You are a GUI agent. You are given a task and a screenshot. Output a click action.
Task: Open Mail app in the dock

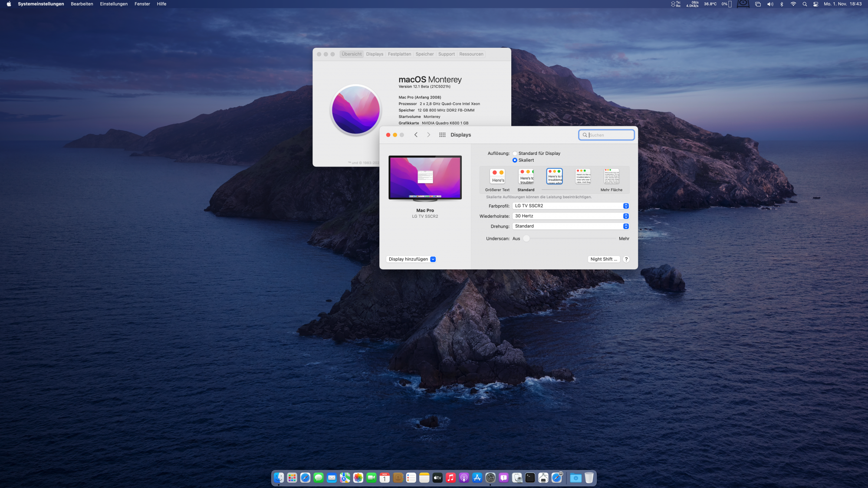332,478
